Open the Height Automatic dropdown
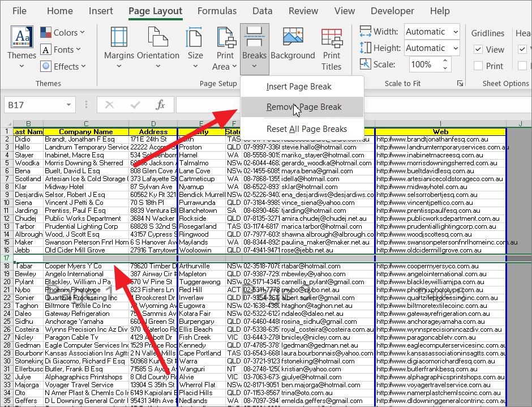This screenshot has width=532, height=407. pos(431,48)
